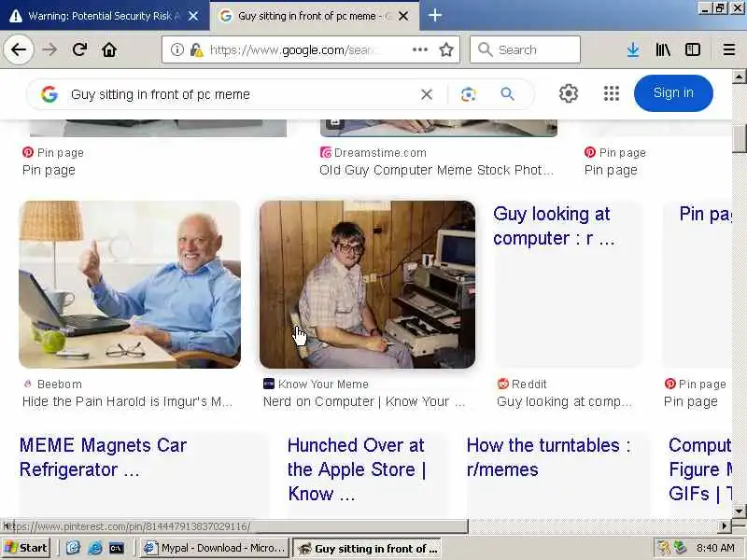The width and height of the screenshot is (747, 560).
Task: Open Know Your Meme Nerd on Computer link
Action: click(x=364, y=401)
